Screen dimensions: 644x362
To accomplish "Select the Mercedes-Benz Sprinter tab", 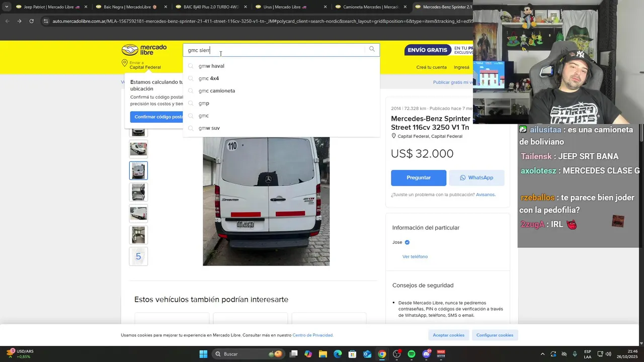I will coord(443,7).
